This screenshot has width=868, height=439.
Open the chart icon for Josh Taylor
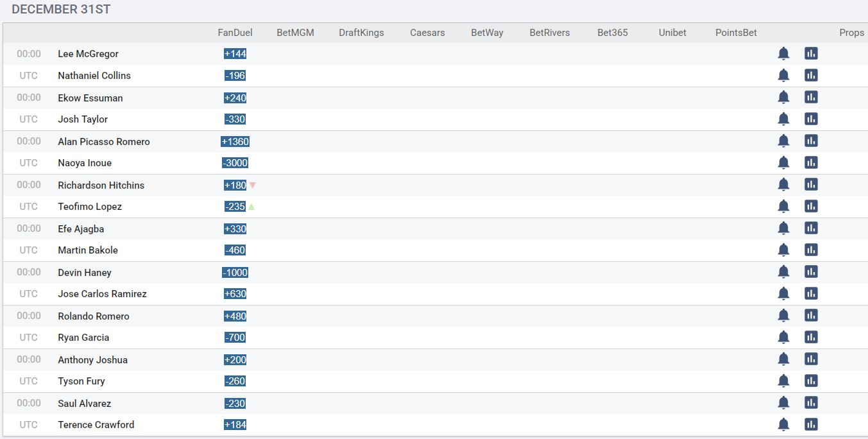point(811,119)
